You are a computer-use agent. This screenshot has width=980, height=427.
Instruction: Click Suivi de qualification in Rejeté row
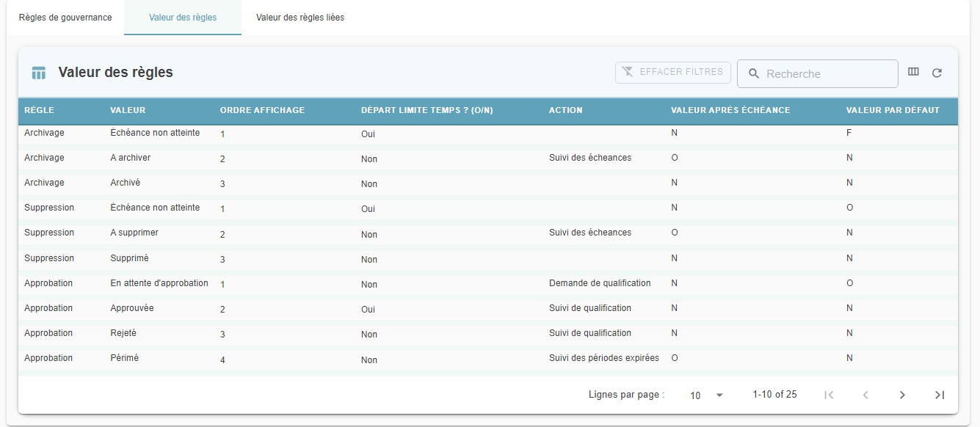(x=590, y=333)
